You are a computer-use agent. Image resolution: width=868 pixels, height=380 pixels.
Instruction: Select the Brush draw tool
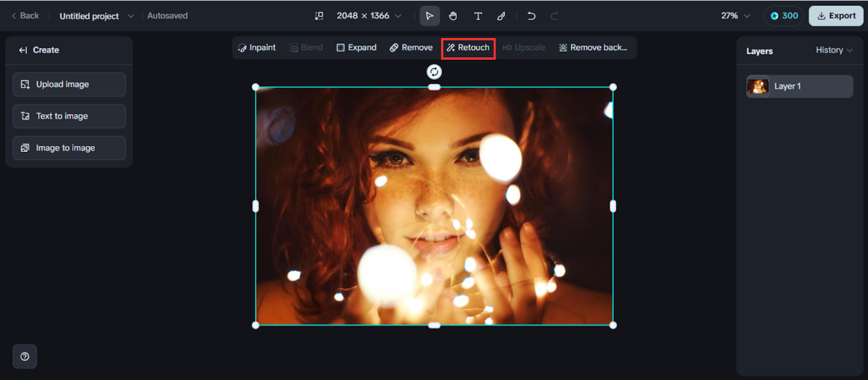pyautogui.click(x=501, y=16)
